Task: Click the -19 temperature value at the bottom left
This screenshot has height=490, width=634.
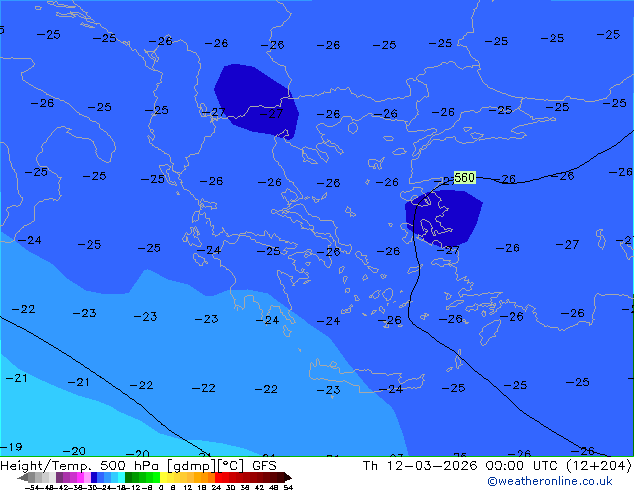Action: 11,447
